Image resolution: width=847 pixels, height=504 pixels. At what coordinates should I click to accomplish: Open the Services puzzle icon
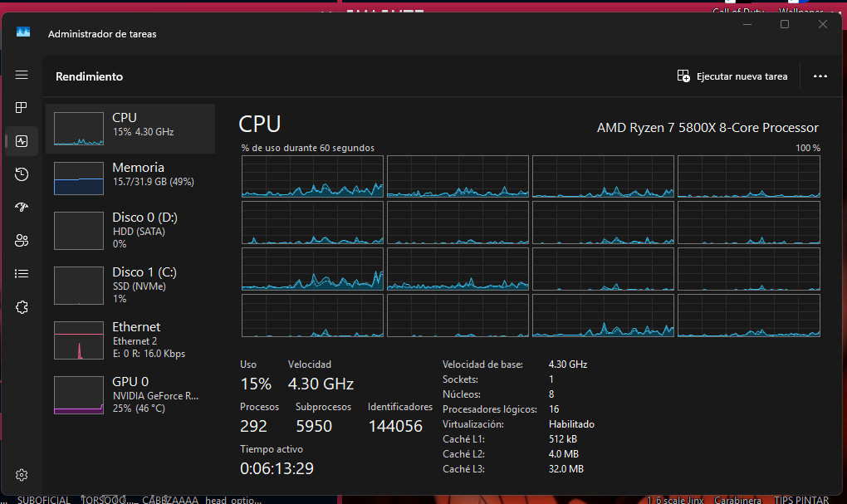[x=22, y=307]
